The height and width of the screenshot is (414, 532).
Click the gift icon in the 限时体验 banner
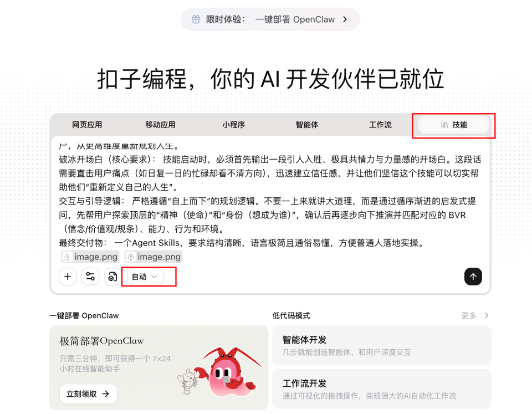tap(196, 19)
